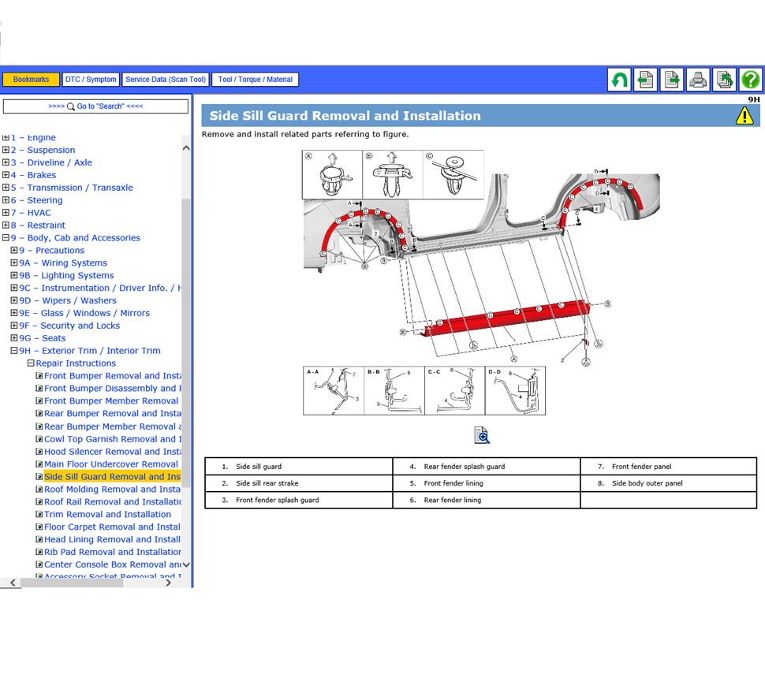765x700 pixels.
Task: Expand the 9A – Wiring Systems node
Action: [x=14, y=262]
